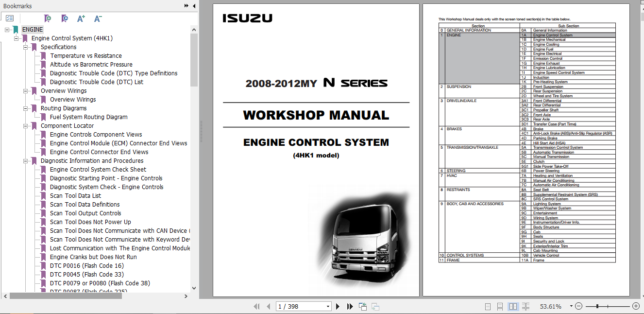Increase bookmark text size with A+

(x=81, y=18)
